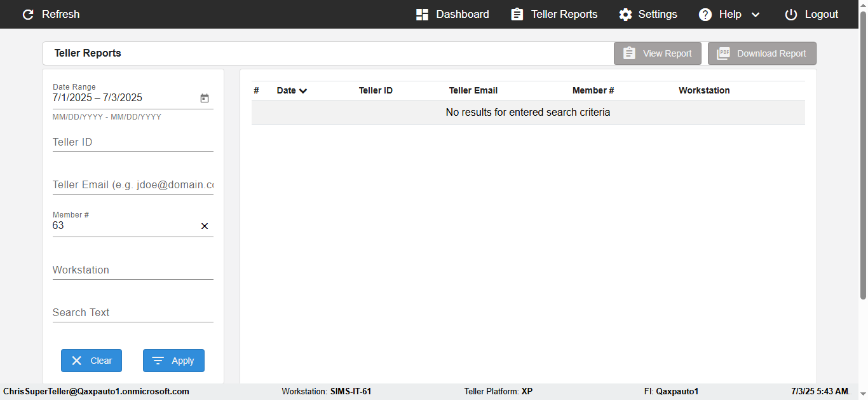This screenshot has width=868, height=400.
Task: Click the Settings gear icon
Action: coord(626,14)
